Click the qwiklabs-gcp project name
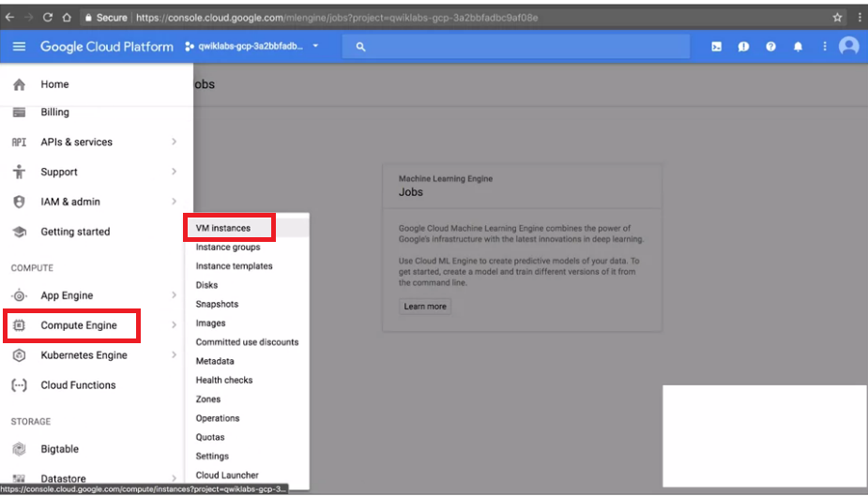 pos(251,46)
